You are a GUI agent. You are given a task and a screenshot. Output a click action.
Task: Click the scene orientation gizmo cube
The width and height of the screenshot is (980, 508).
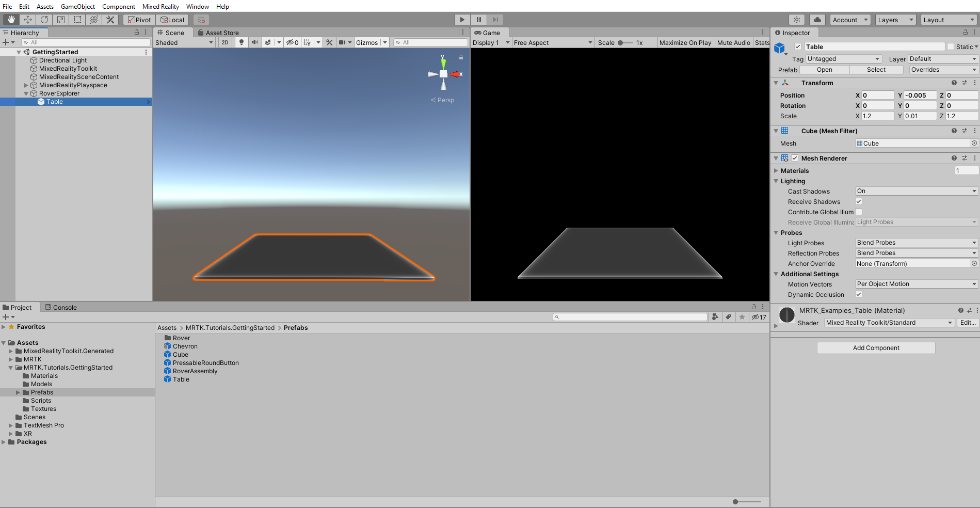click(443, 74)
